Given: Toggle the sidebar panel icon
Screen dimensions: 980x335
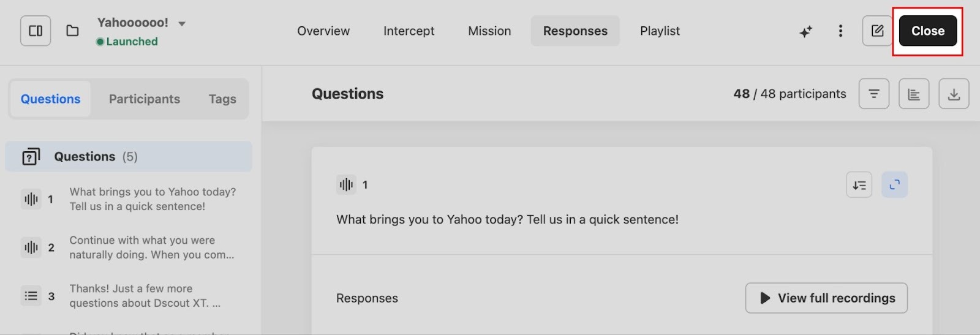Looking at the screenshot, I should click(36, 31).
